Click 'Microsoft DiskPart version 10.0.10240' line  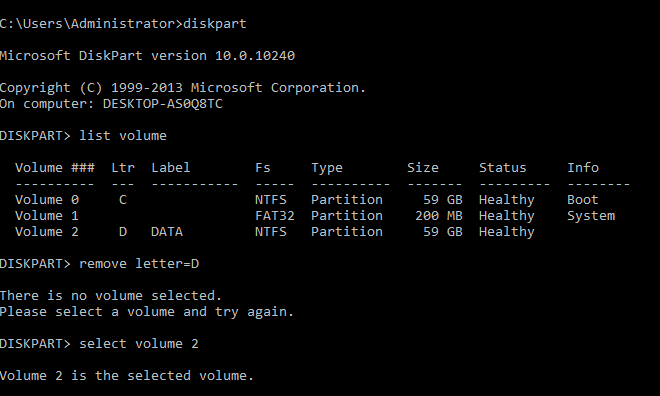pos(147,56)
